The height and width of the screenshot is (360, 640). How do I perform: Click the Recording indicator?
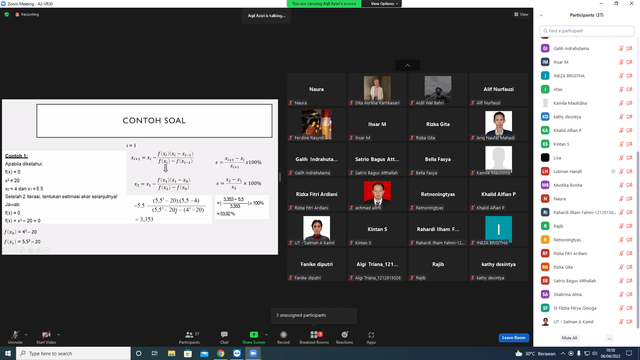(27, 14)
